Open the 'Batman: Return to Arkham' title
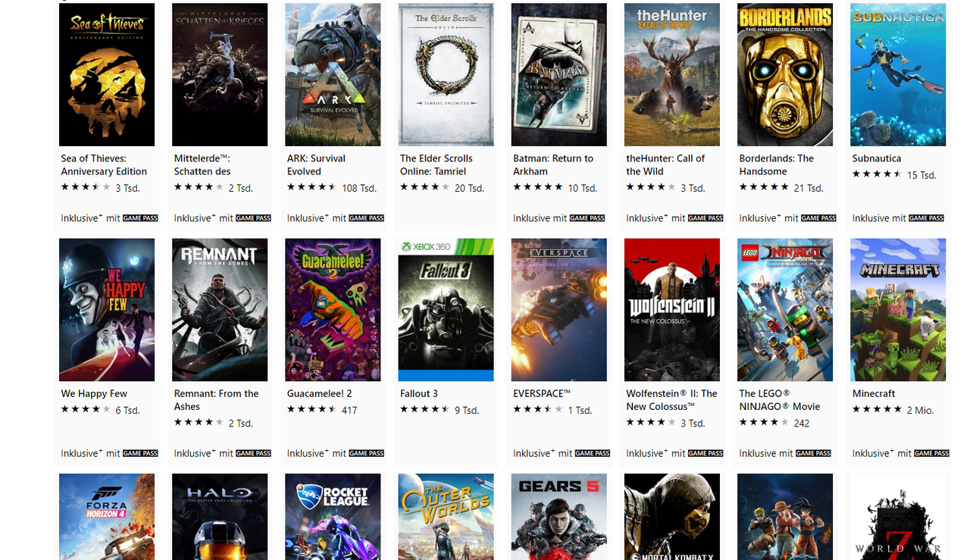This screenshot has height=560, width=970. tap(553, 165)
